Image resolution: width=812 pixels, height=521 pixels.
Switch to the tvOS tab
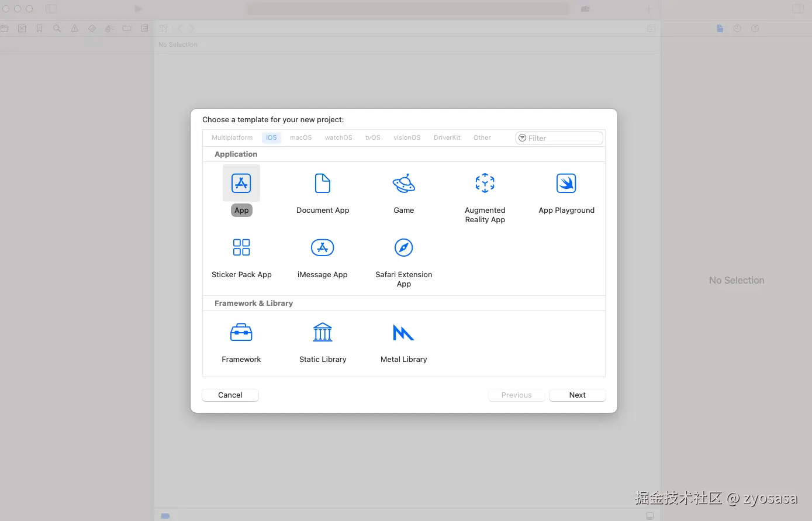click(373, 138)
